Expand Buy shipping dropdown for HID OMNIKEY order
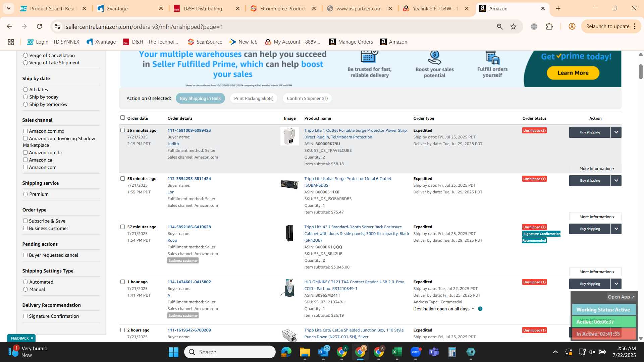This screenshot has width=644, height=362. tap(616, 284)
